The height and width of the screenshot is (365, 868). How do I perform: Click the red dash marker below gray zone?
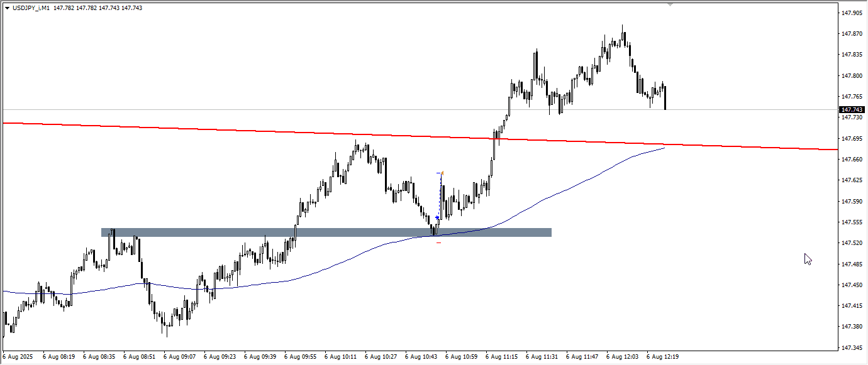click(x=438, y=242)
